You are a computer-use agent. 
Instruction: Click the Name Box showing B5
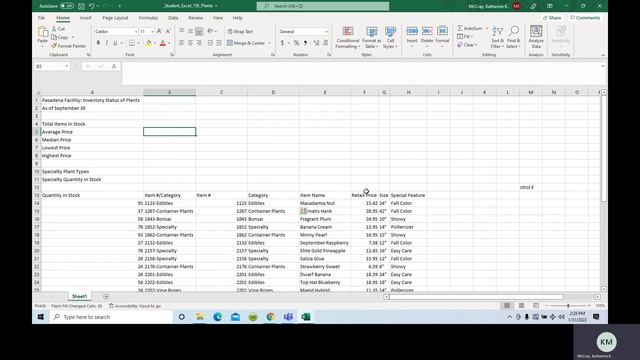[x=49, y=66]
